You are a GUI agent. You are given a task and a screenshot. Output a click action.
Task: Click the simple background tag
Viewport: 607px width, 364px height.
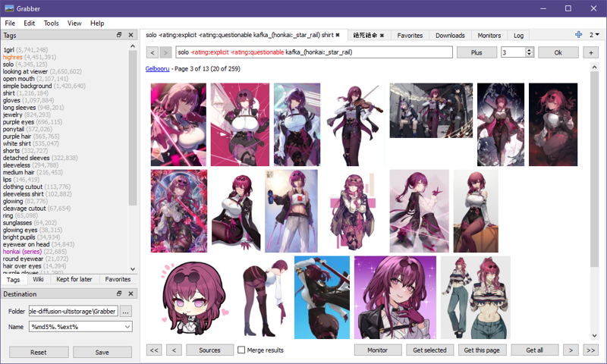click(27, 86)
